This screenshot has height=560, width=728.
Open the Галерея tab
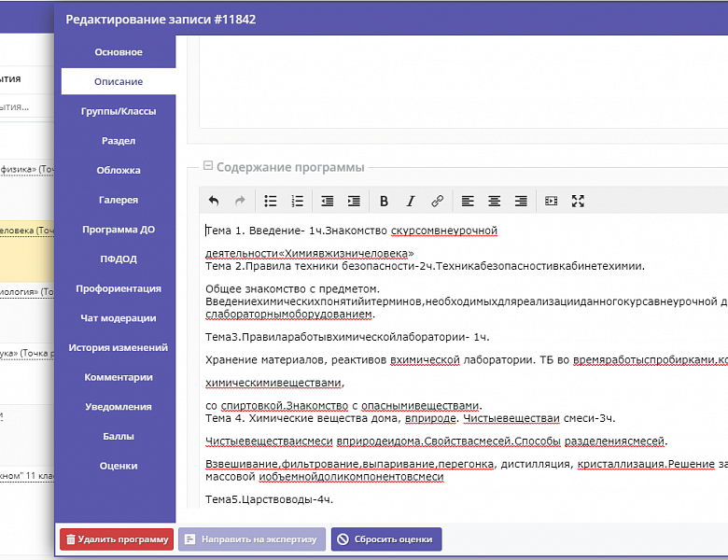pyautogui.click(x=119, y=200)
